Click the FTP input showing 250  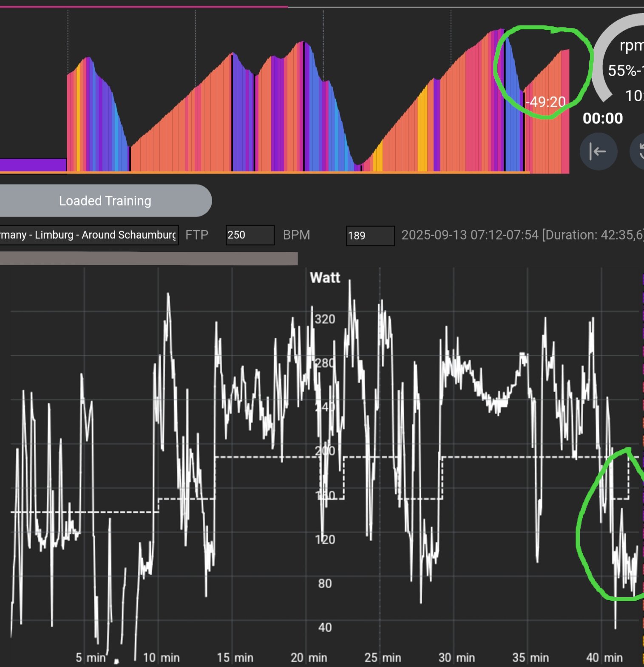click(x=250, y=235)
